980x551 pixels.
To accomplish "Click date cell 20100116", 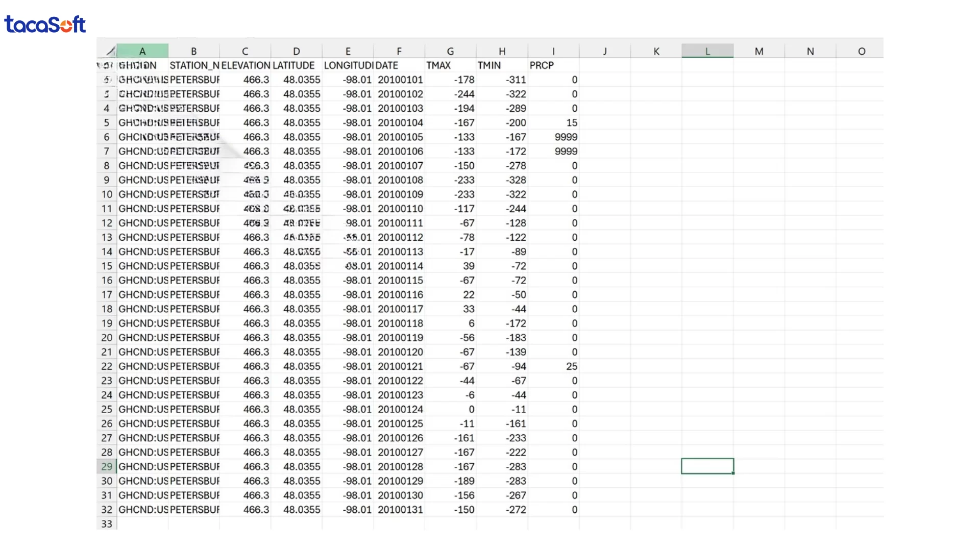I will pyautogui.click(x=399, y=294).
